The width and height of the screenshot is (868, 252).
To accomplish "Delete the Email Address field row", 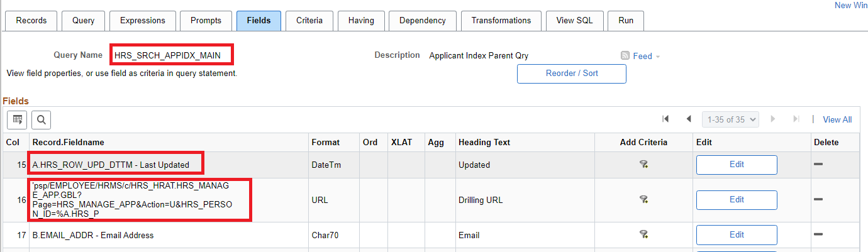I will [818, 234].
